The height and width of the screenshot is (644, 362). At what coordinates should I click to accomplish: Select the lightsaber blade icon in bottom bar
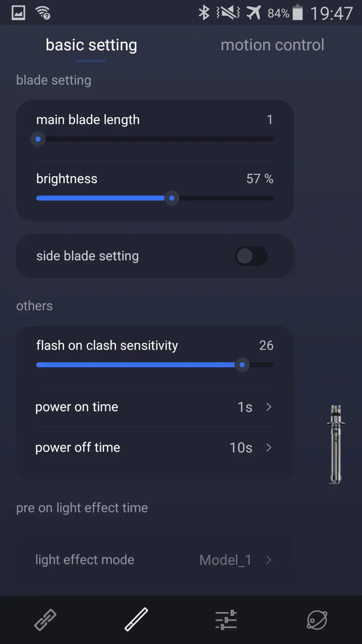(136, 619)
